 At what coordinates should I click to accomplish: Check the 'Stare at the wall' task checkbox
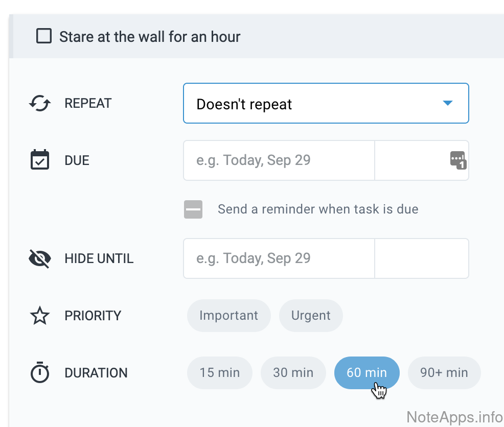point(44,36)
